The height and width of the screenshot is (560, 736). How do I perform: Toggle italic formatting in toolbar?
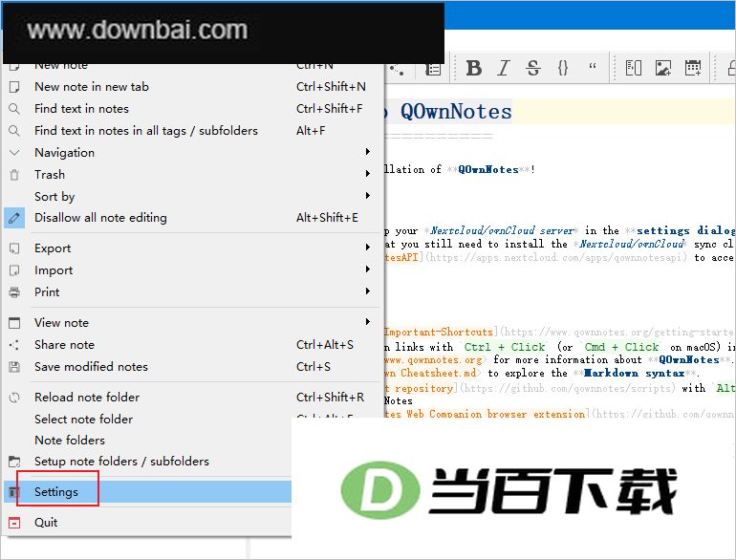pos(504,68)
